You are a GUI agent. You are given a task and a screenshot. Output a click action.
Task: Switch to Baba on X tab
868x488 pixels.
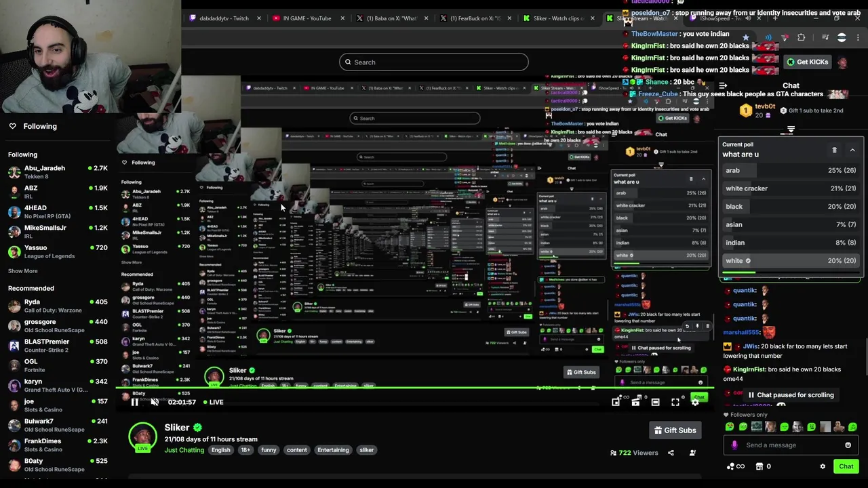(x=391, y=18)
